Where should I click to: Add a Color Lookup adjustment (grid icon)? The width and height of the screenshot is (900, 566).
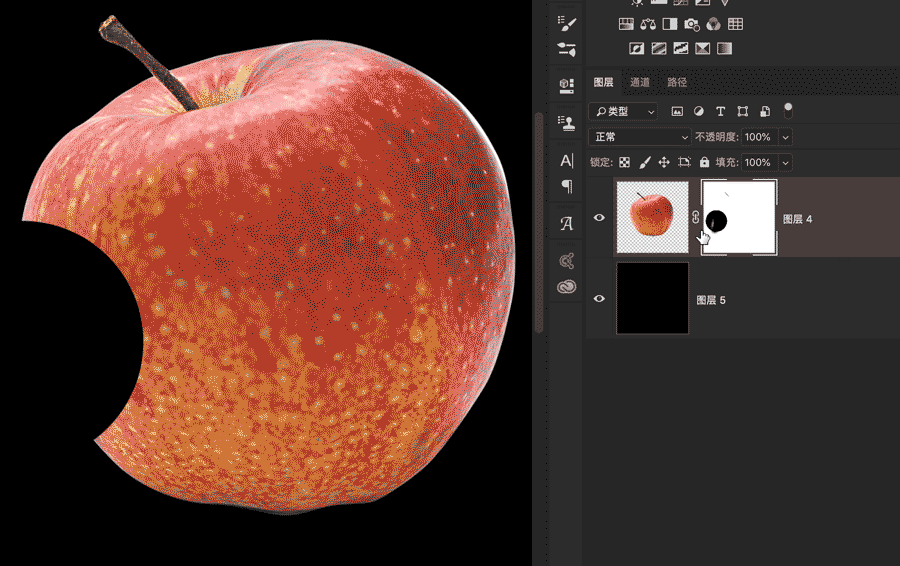[735, 24]
